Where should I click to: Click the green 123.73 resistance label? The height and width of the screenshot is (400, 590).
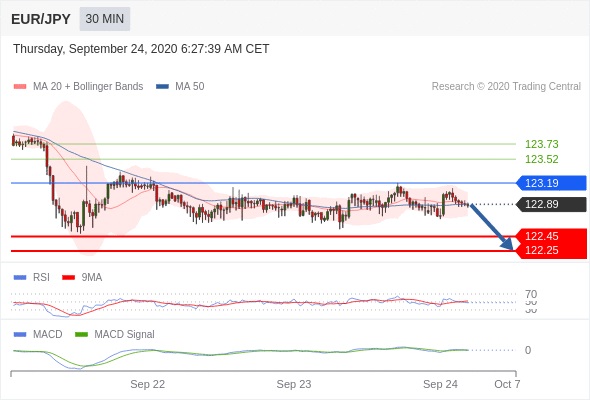(x=541, y=144)
